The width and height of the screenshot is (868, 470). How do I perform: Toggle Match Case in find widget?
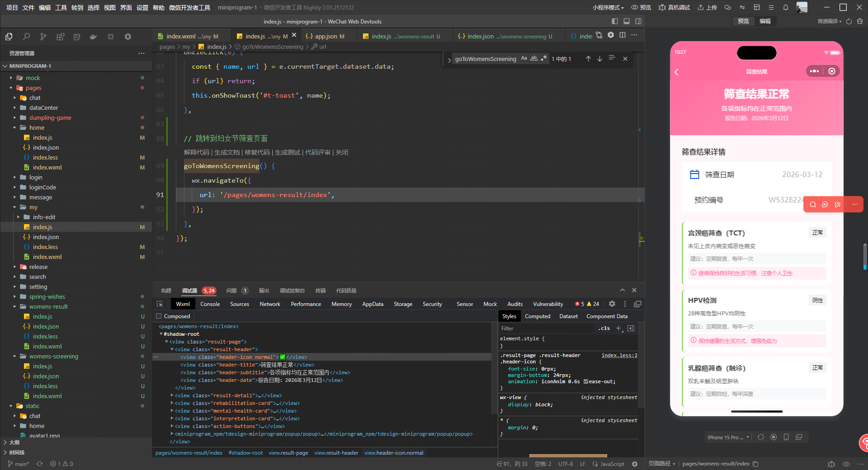coord(524,58)
